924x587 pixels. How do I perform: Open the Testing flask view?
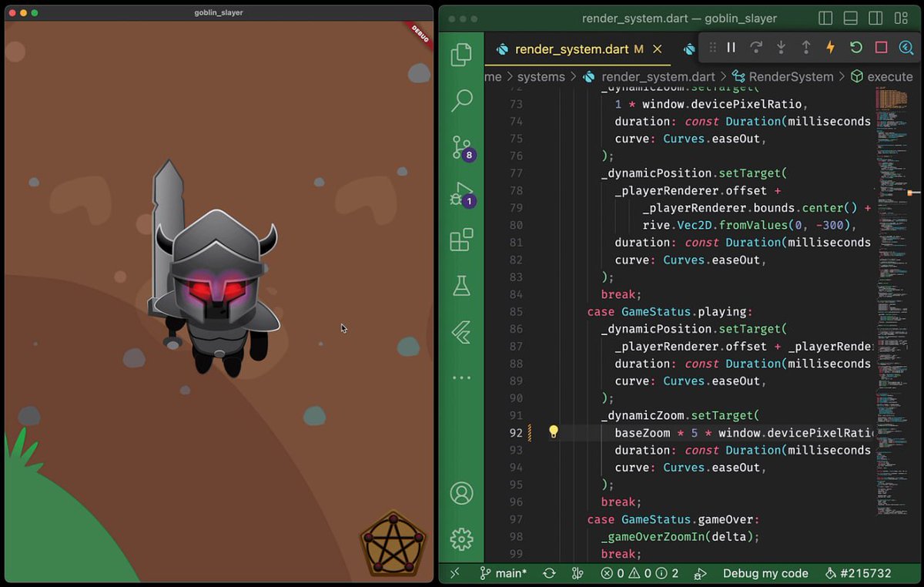461,286
